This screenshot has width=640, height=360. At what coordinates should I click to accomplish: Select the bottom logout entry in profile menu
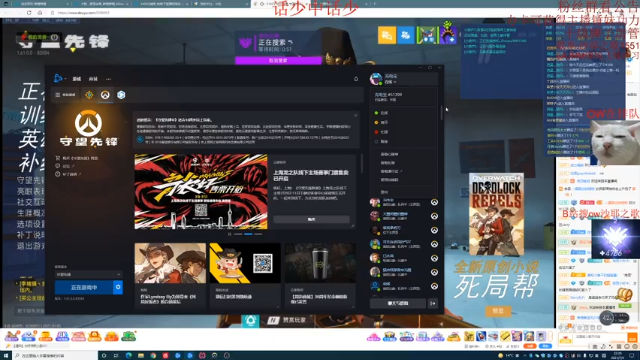click(384, 192)
